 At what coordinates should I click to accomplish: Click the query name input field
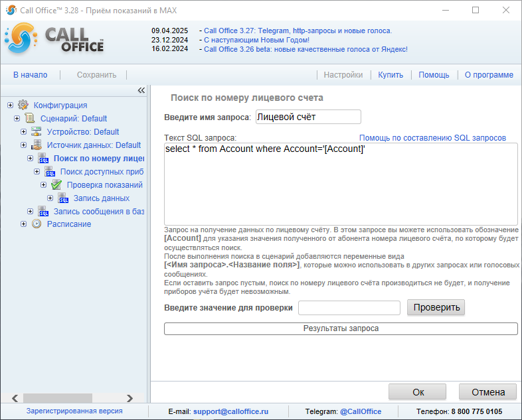click(x=307, y=117)
